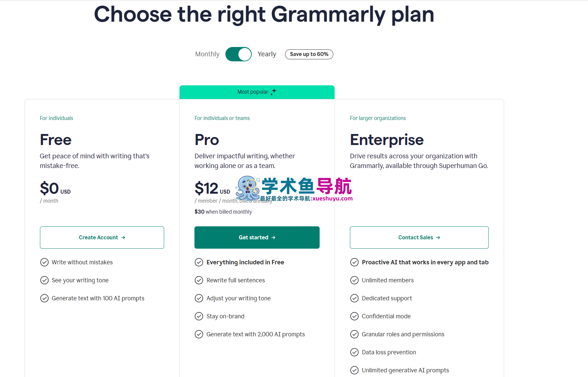Click the checkmark next to 'Confidential mode'
Image resolution: width=588 pixels, height=377 pixels.
[354, 316]
